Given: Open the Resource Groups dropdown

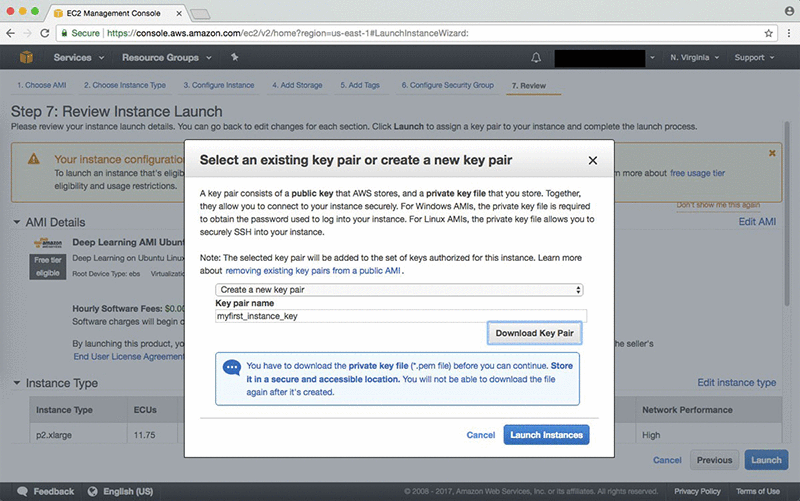Looking at the screenshot, I should click(x=166, y=58).
